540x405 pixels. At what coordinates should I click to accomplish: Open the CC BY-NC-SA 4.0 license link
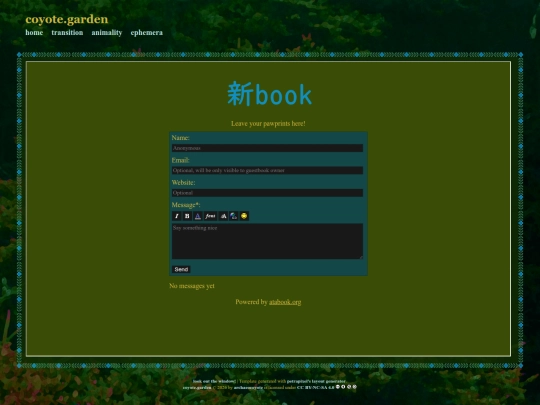[315, 387]
